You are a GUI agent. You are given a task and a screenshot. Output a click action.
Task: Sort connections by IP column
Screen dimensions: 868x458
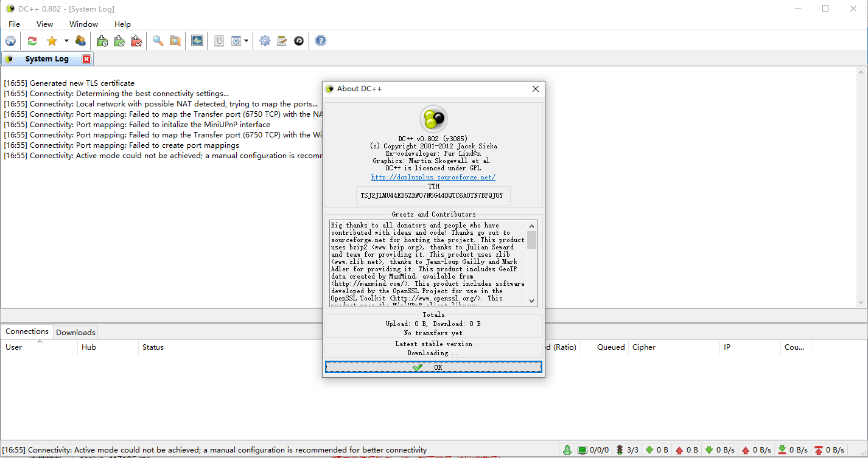[x=751, y=347]
